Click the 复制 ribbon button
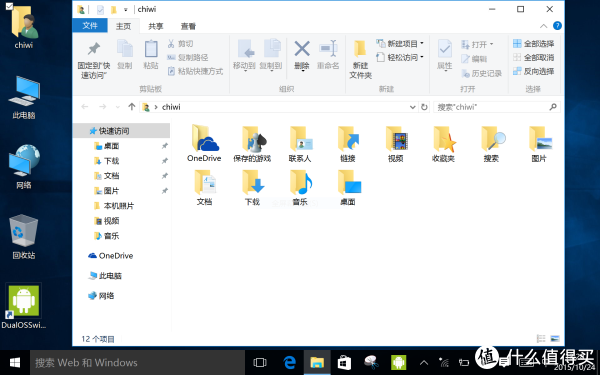Screen dimensions: 600x375 pyautogui.click(x=125, y=54)
